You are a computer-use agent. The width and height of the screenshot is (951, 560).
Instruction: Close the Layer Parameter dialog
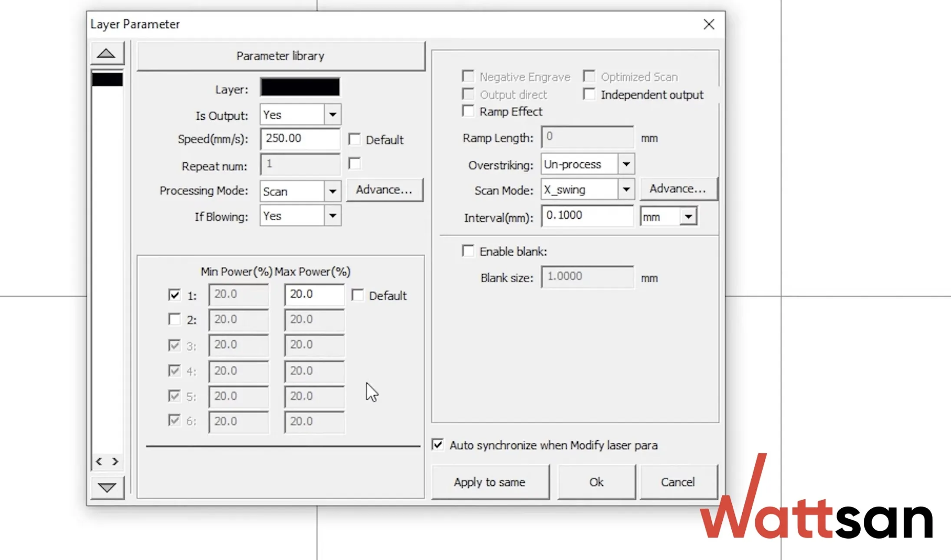click(x=709, y=24)
